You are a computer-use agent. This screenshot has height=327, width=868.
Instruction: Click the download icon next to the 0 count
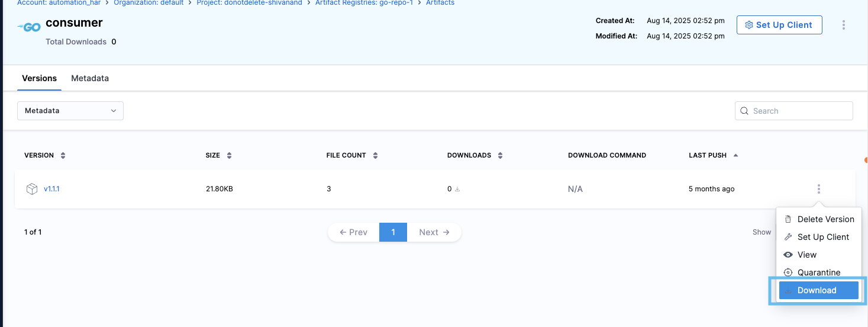point(457,190)
